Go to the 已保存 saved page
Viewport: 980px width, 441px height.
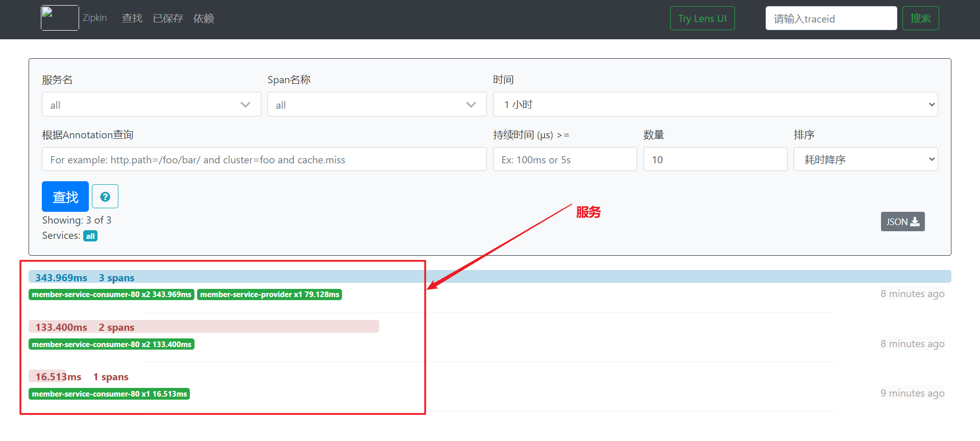pyautogui.click(x=167, y=18)
